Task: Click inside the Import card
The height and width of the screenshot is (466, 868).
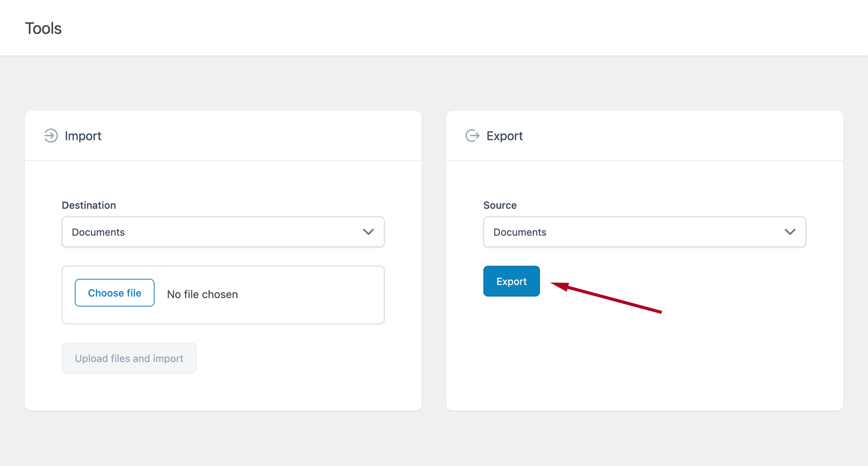Action: click(x=223, y=385)
